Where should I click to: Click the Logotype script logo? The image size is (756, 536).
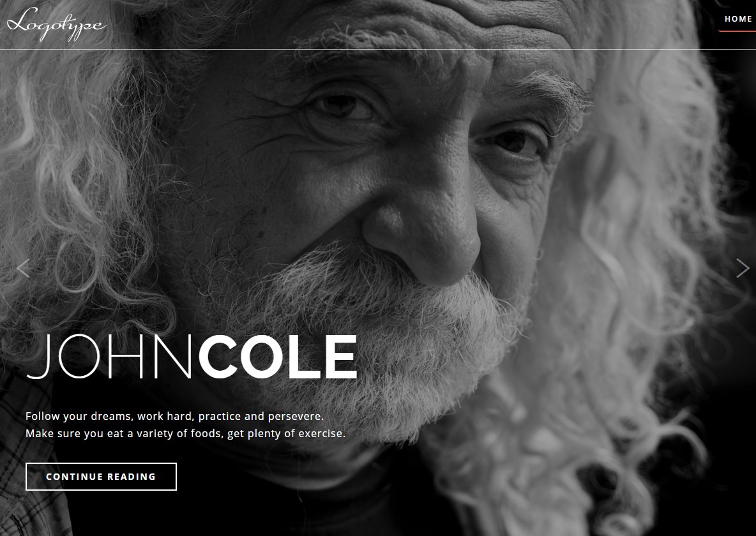pyautogui.click(x=56, y=24)
